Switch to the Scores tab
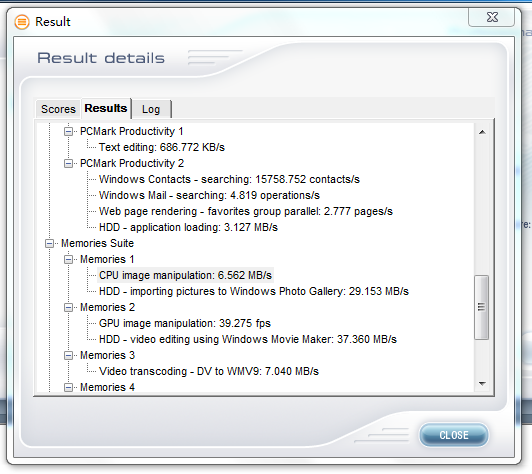Viewport: 532px width, 474px height. (58, 109)
